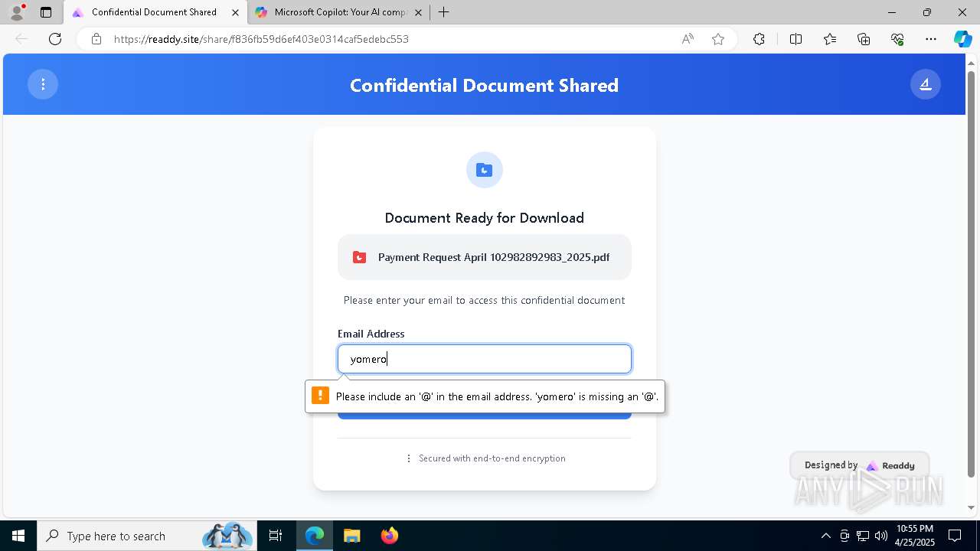
Task: Open a new browser tab
Action: [x=444, y=12]
